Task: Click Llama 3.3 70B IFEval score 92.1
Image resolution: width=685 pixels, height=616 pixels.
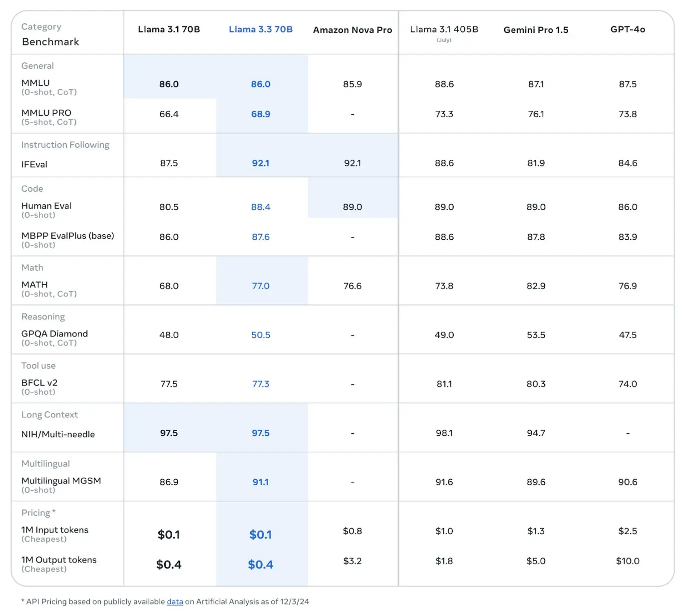Action: [x=261, y=163]
